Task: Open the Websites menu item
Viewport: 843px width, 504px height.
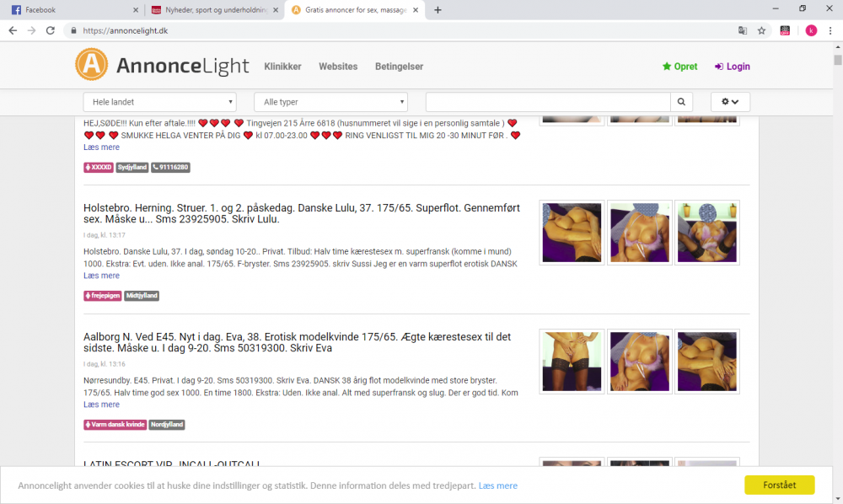Action: [x=338, y=67]
